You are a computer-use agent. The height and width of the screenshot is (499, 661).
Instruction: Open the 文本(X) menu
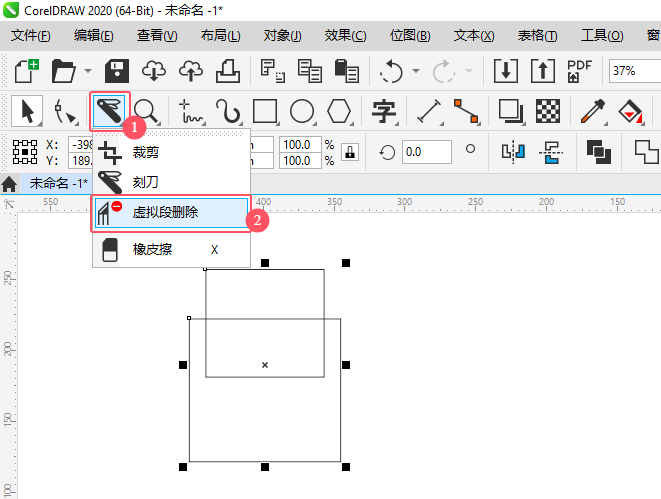click(x=474, y=35)
